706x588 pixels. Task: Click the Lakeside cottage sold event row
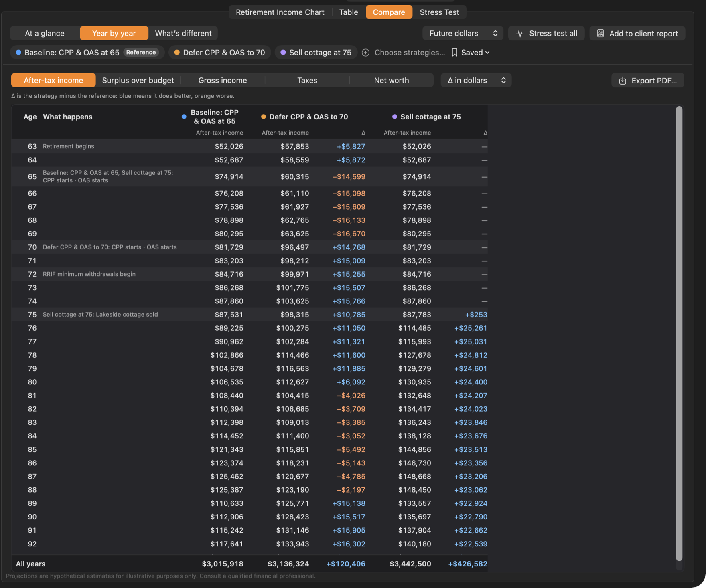(x=250, y=315)
